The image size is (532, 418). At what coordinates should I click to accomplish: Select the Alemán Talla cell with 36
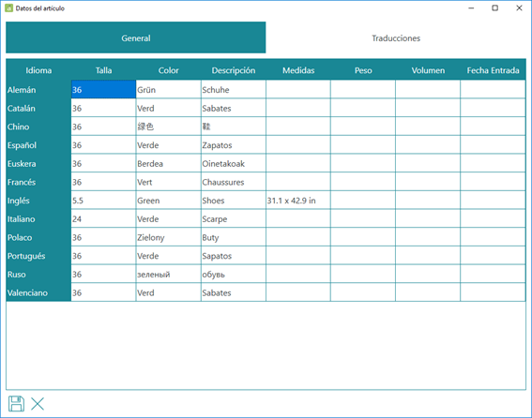(x=103, y=89)
